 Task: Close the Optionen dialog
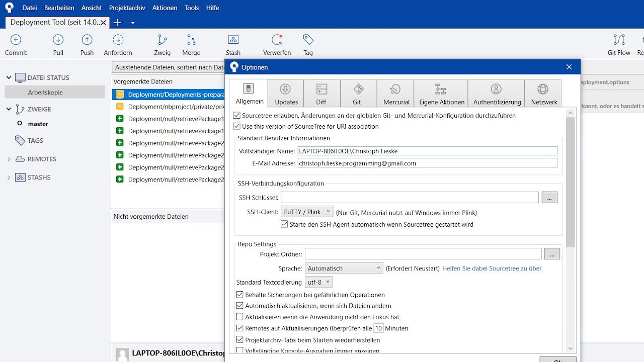coord(569,67)
